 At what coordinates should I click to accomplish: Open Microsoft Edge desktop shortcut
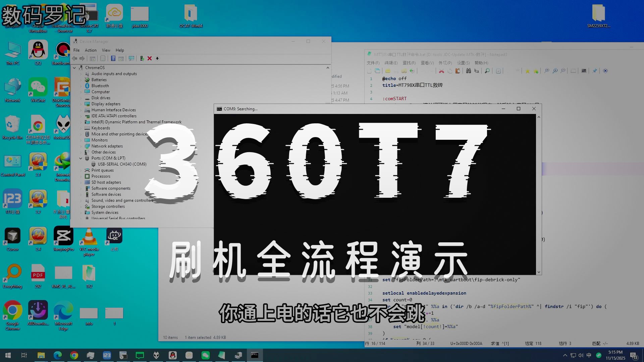pos(63,316)
